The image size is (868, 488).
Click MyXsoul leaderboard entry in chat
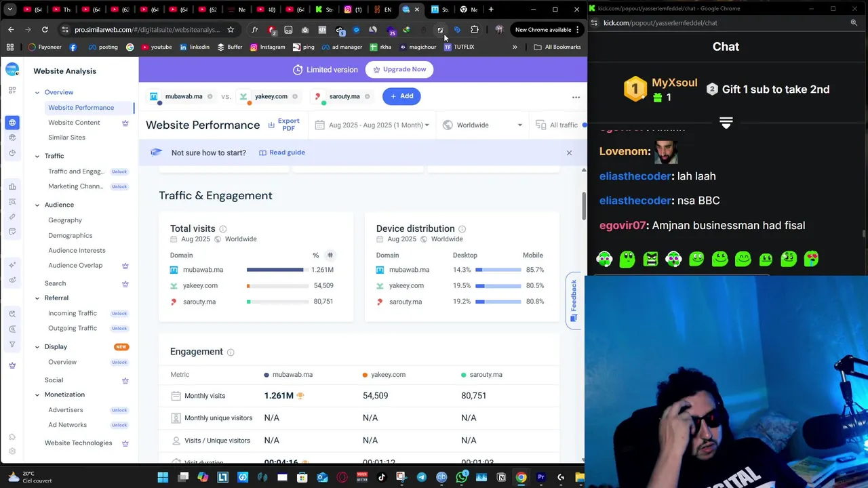[660, 89]
